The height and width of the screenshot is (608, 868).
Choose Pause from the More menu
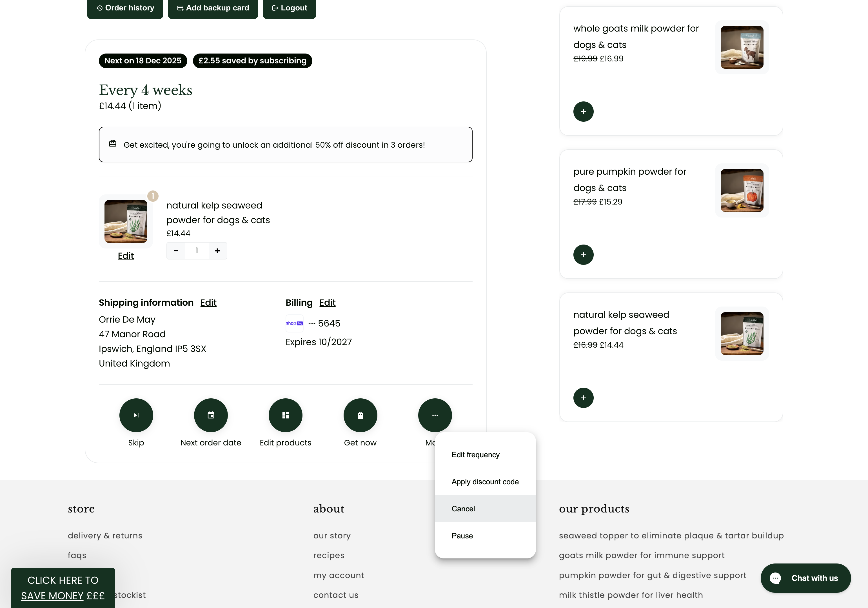485,536
